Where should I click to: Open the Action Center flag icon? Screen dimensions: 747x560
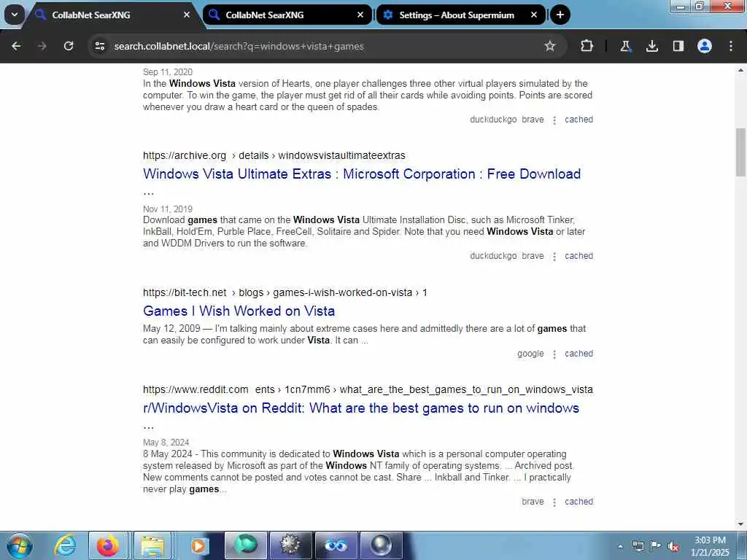[655, 546]
